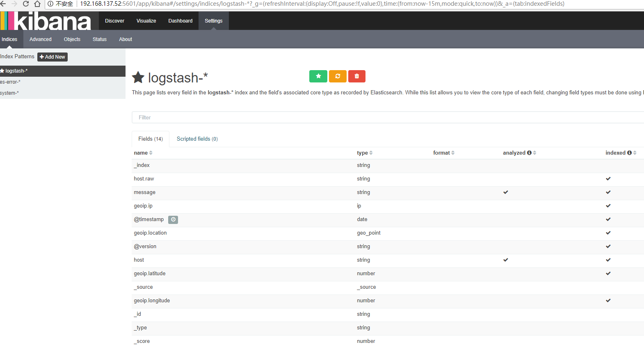Select the Fields (14) tab

151,139
